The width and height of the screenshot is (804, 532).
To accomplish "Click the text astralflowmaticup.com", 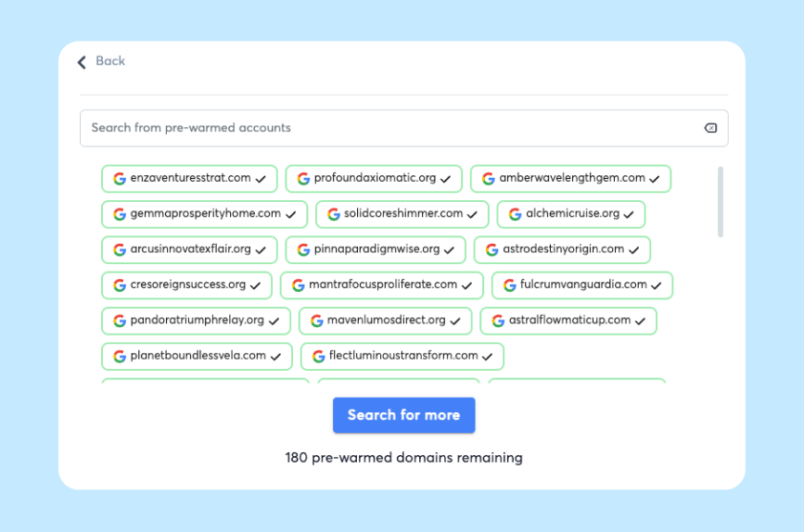I will (x=569, y=320).
